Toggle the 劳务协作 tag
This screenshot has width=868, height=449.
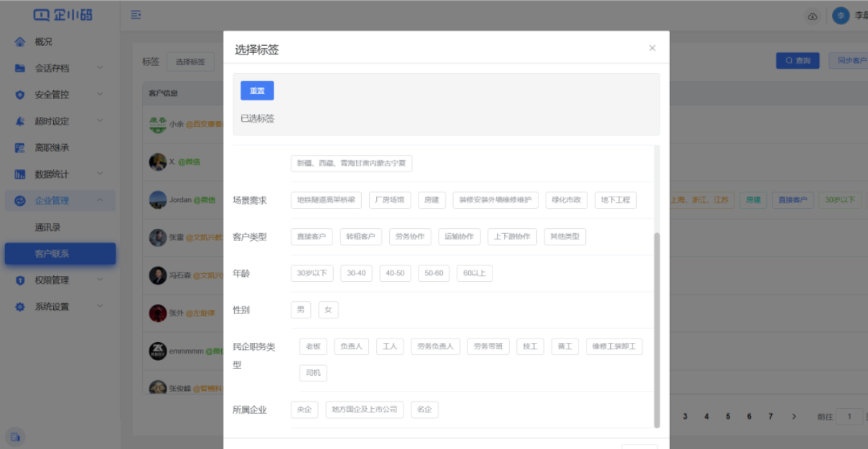pyautogui.click(x=411, y=237)
